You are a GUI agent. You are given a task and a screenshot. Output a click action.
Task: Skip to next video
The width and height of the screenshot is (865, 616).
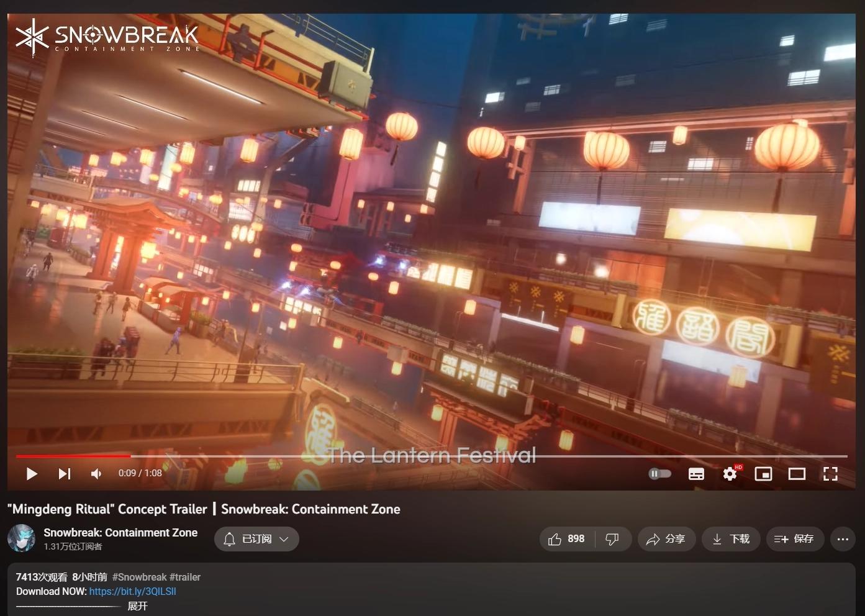coord(65,474)
